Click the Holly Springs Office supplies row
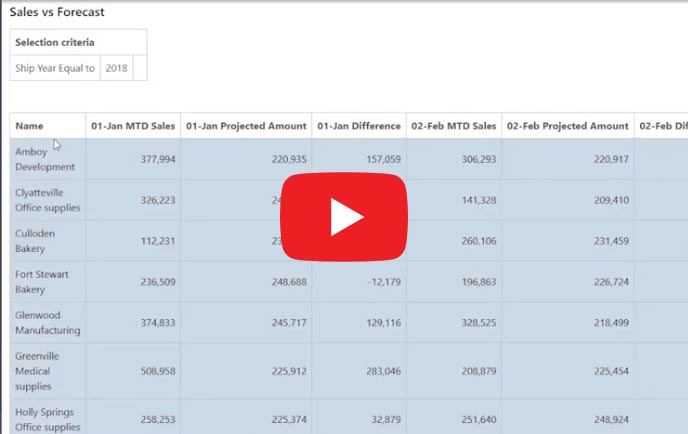Image resolution: width=688 pixels, height=434 pixels. [x=47, y=419]
